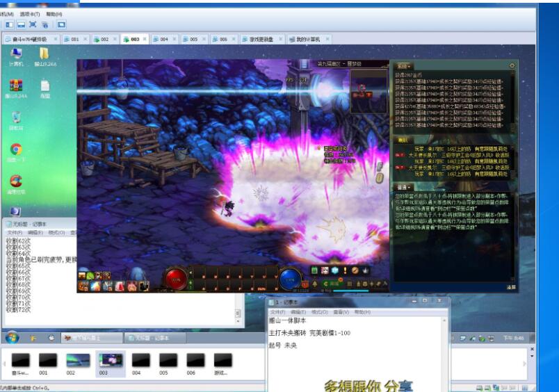Close the 003 VM tab

[145, 39]
